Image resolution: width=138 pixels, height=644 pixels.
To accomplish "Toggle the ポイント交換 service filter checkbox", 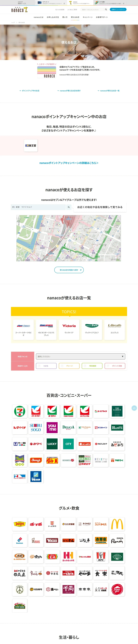I will pyautogui.click(x=115, y=366).
